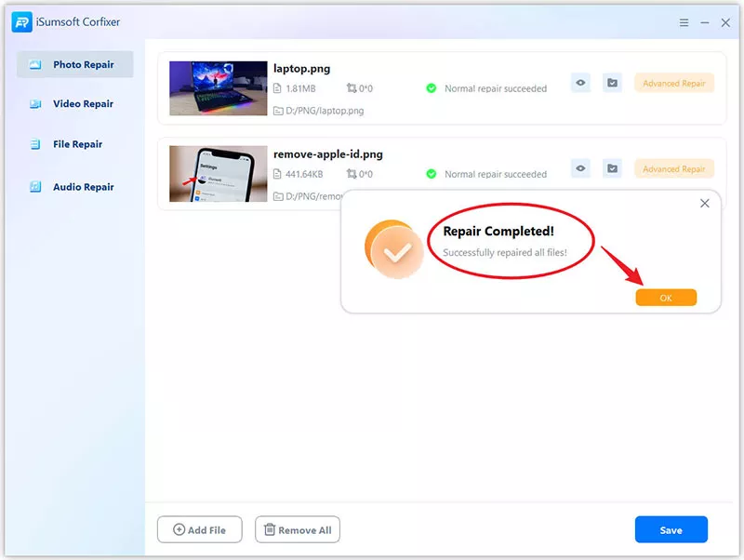Viewport: 744px width, 560px height.
Task: Click the D:/PNG/laptop.png path
Action: 325,111
